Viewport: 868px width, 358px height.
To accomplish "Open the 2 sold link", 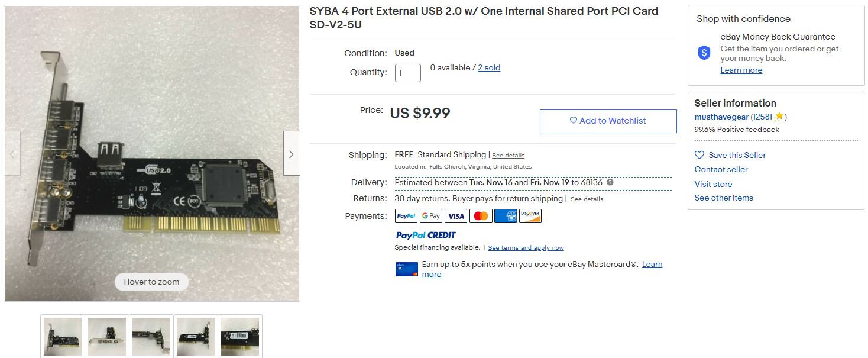I will coord(489,67).
